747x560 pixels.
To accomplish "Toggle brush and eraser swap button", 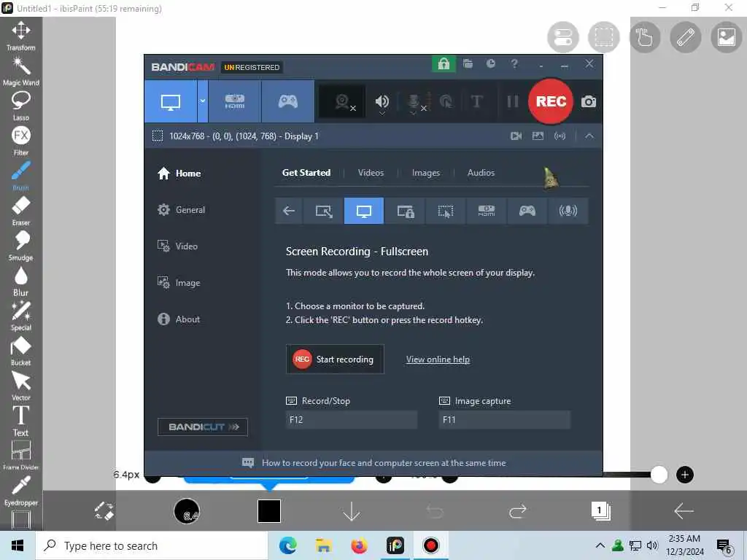I will point(104,511).
